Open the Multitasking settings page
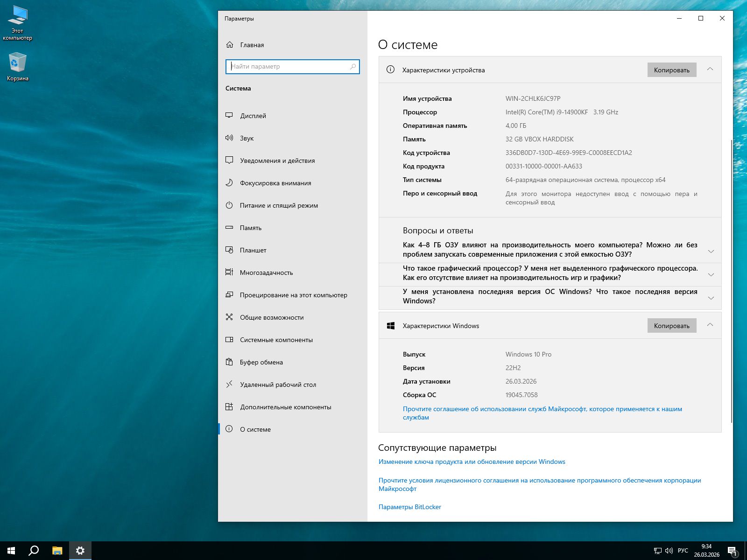The height and width of the screenshot is (560, 747). 266,273
